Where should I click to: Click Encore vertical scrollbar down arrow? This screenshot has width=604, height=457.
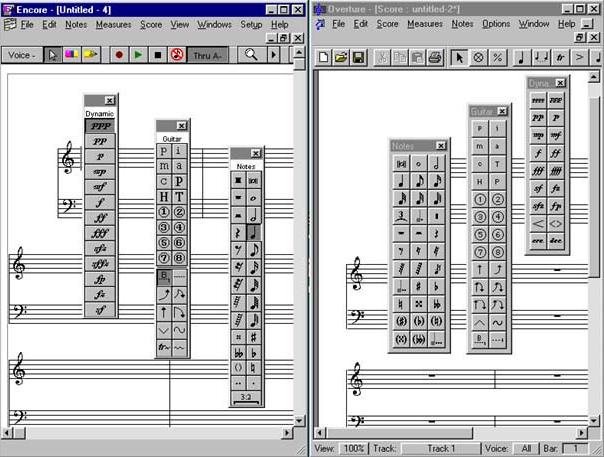(x=299, y=420)
